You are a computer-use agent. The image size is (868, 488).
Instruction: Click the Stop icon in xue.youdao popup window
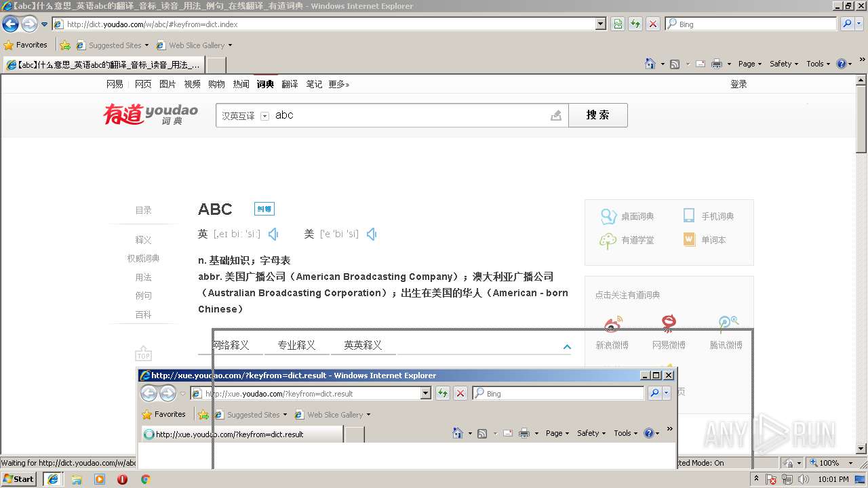coord(460,393)
